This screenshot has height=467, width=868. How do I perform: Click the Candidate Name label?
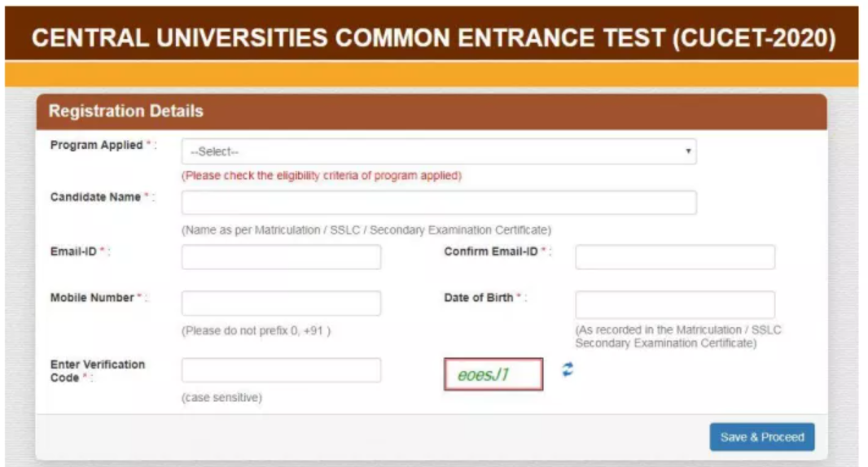(x=95, y=197)
